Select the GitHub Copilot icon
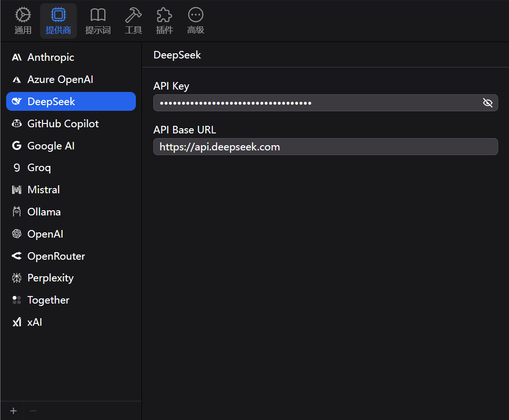509x420 pixels. pyautogui.click(x=17, y=124)
